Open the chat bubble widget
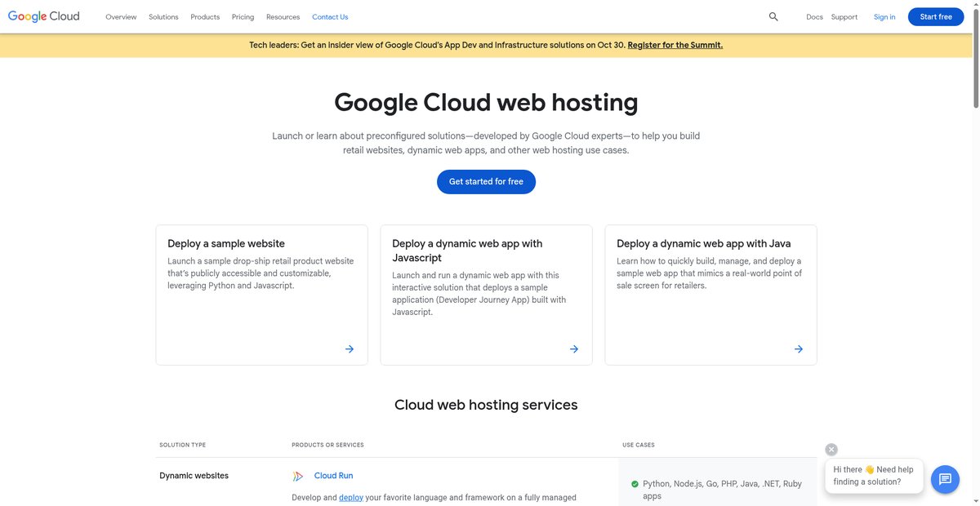The image size is (980, 506). tap(945, 479)
